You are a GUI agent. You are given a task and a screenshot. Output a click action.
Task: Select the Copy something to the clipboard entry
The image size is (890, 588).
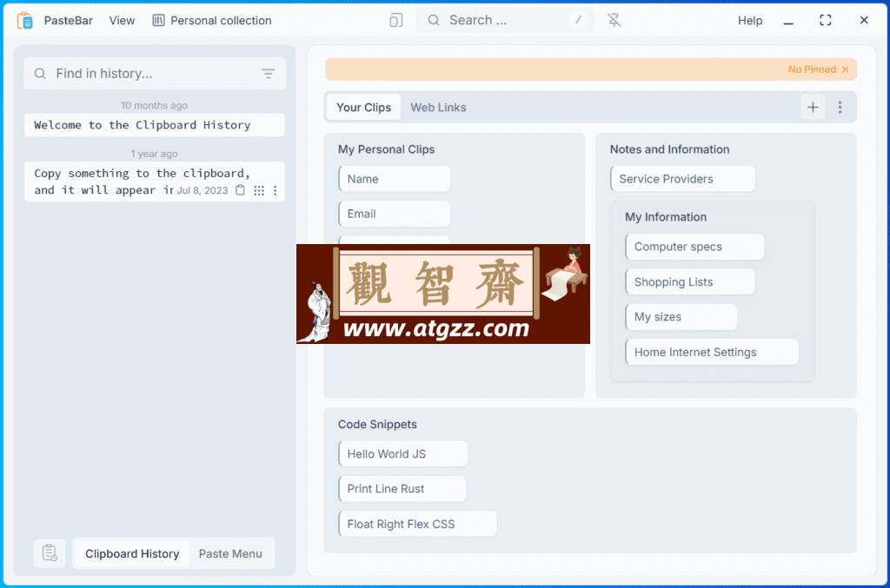155,182
